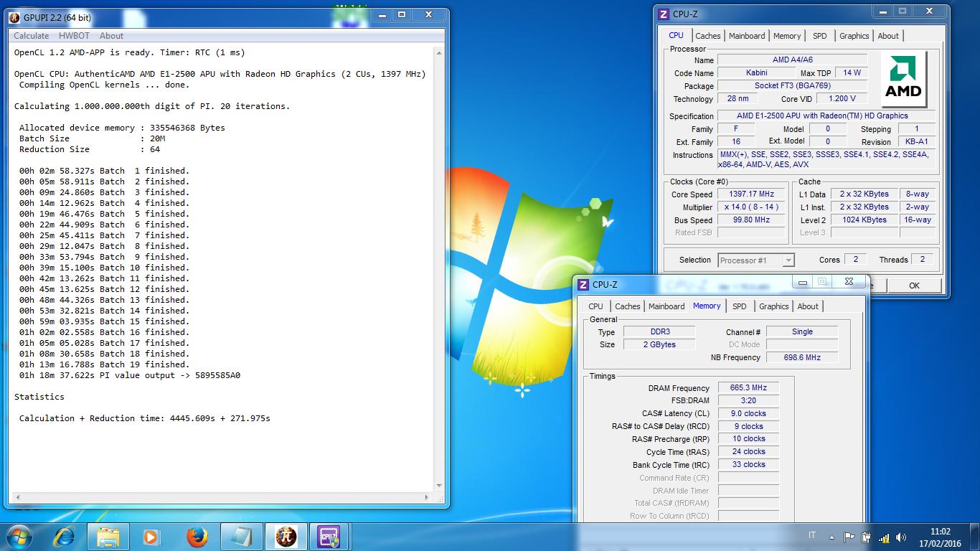The image size is (980, 551).
Task: Switch to SPD tab in upper CPU-Z window
Action: point(820,36)
